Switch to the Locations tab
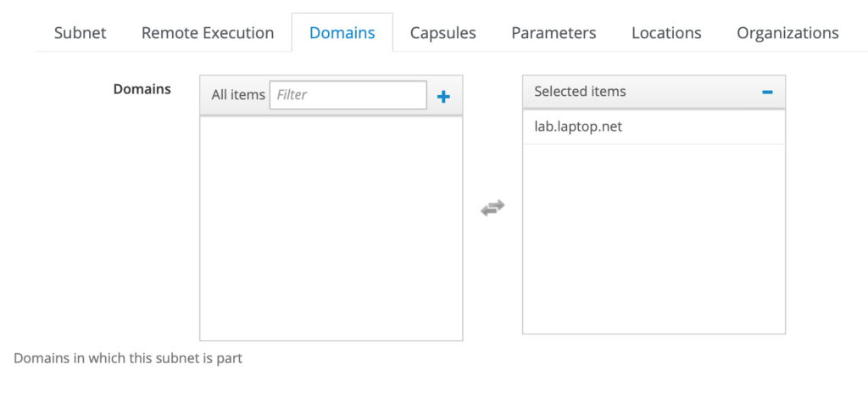Viewport: 868px width, 398px height. point(666,33)
